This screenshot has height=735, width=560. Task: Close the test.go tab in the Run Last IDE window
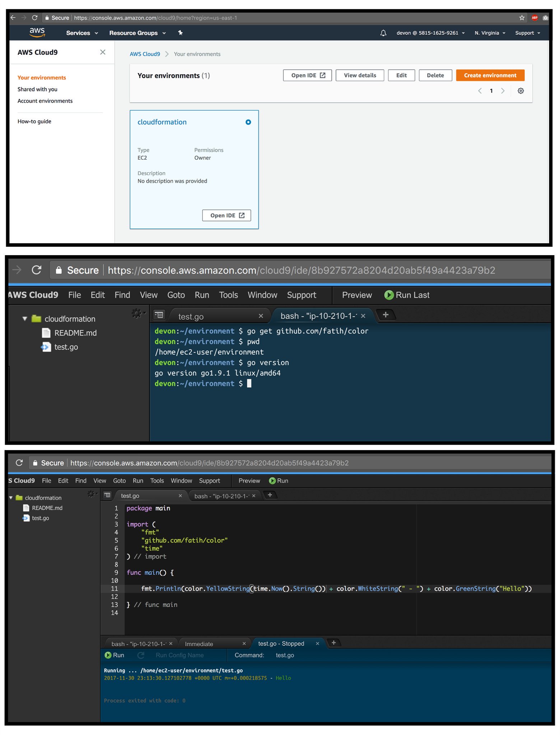261,316
